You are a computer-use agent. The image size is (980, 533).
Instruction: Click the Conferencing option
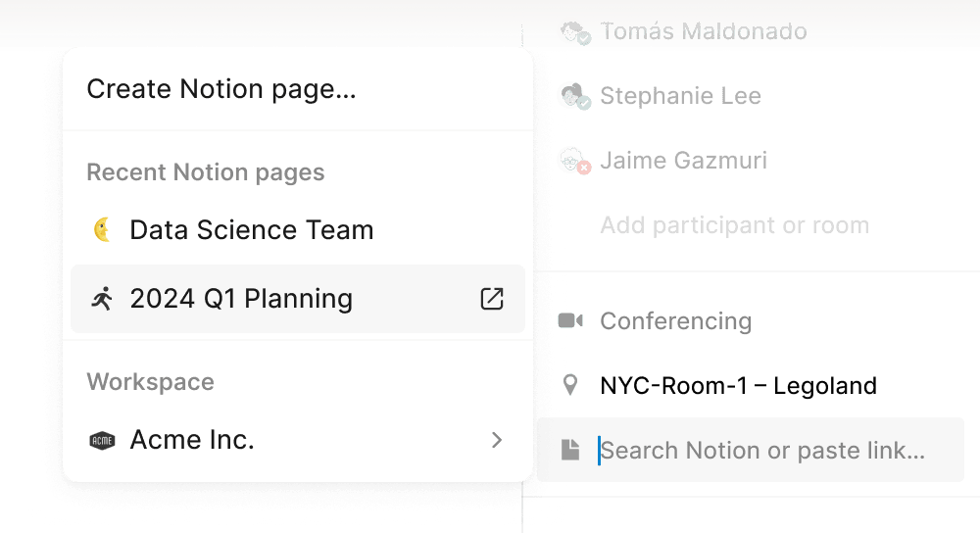675,321
